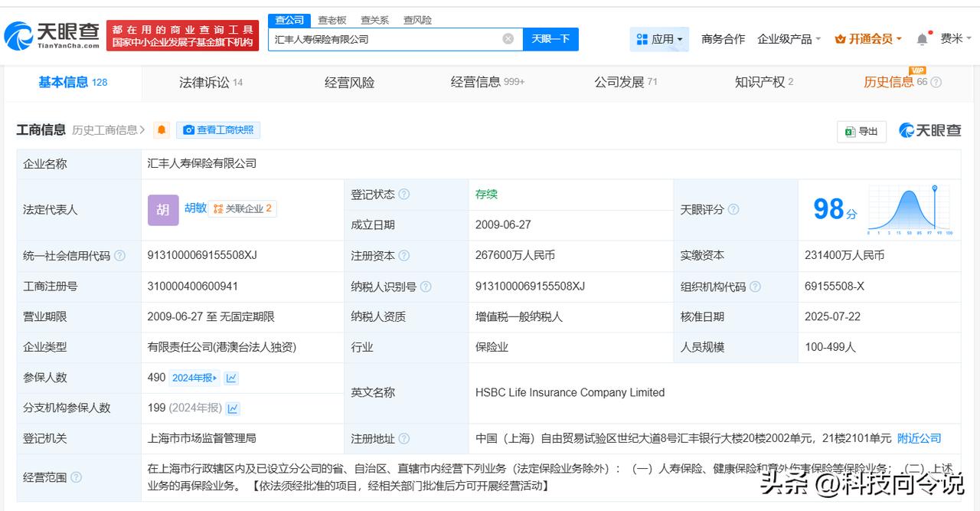This screenshot has height=511, width=980.
Task: Open help icon beside 历史信息 tab
Action: point(936,82)
